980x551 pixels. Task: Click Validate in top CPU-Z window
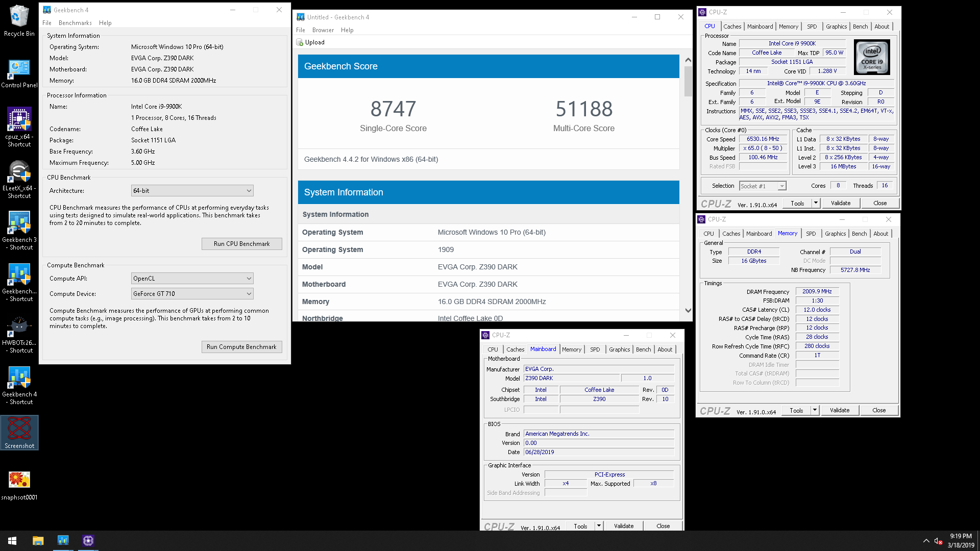(x=841, y=203)
